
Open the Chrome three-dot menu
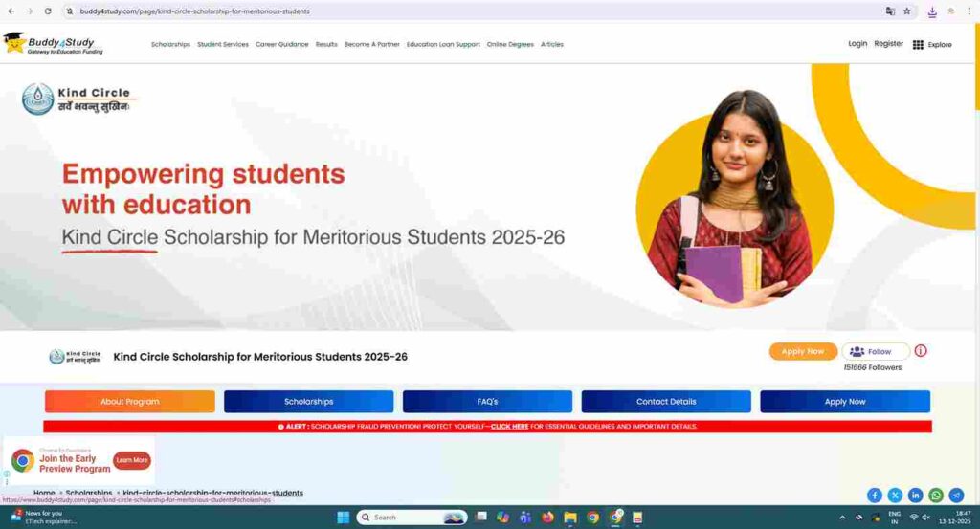pyautogui.click(x=969, y=11)
